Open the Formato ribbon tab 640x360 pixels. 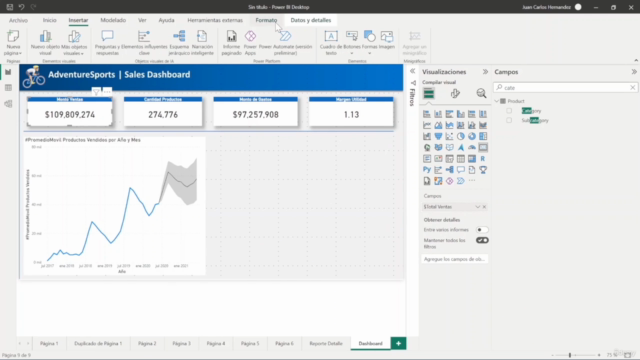pyautogui.click(x=266, y=20)
